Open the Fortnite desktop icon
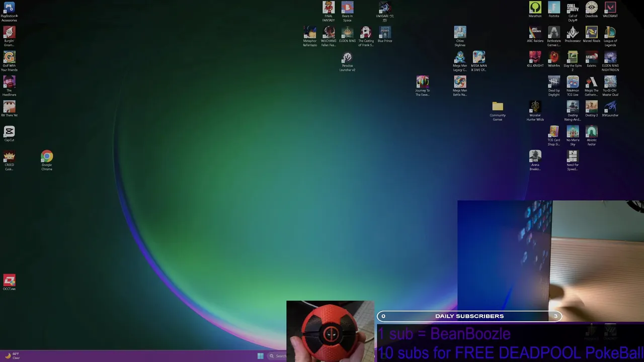 point(554,10)
